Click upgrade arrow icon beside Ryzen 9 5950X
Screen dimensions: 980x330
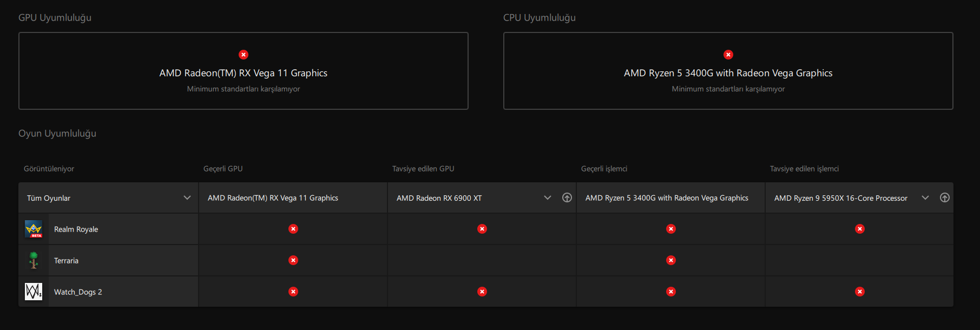pos(945,198)
